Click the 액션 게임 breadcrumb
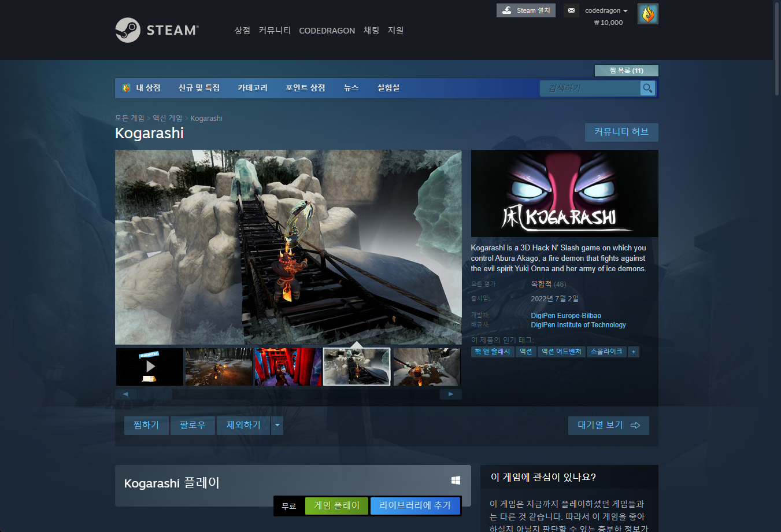The height and width of the screenshot is (532, 781). tap(167, 118)
